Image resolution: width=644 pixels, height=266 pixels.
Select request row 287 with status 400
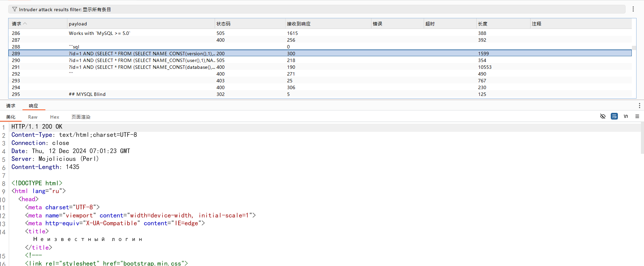pos(320,40)
